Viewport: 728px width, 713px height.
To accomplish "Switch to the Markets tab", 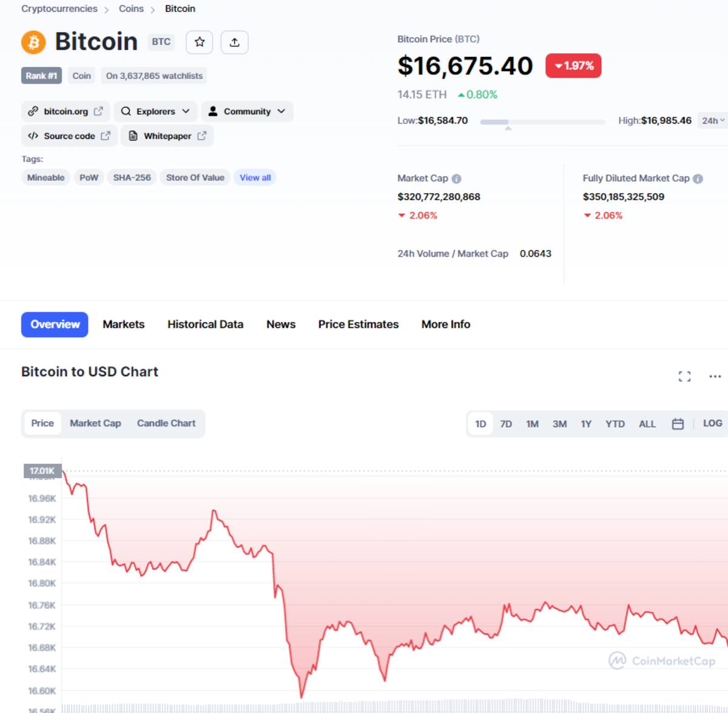I will pos(124,324).
